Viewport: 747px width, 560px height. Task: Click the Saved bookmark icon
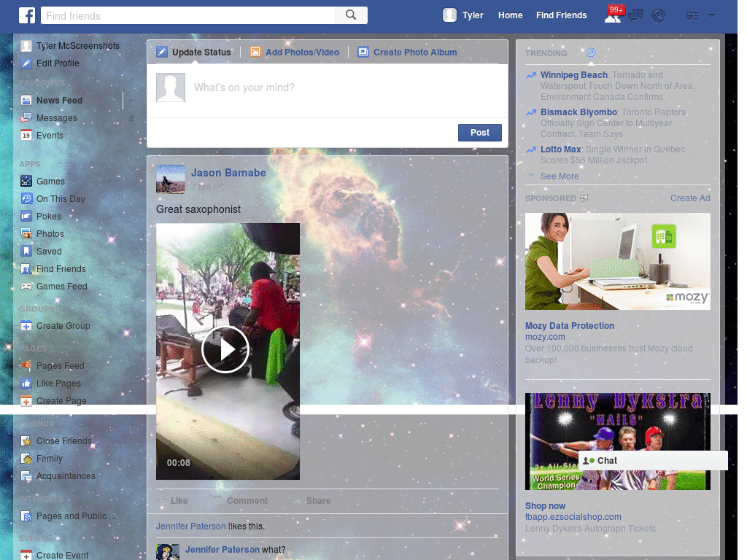(26, 252)
